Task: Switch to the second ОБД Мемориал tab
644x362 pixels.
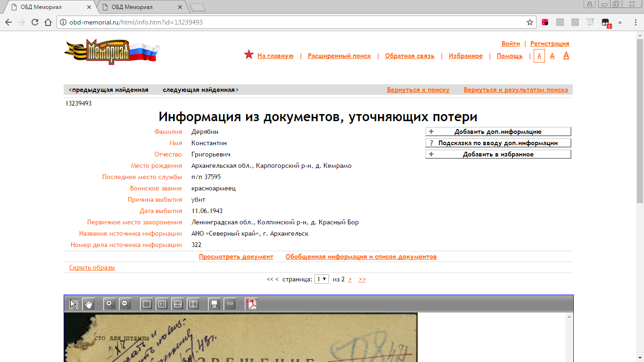Action: (x=141, y=7)
